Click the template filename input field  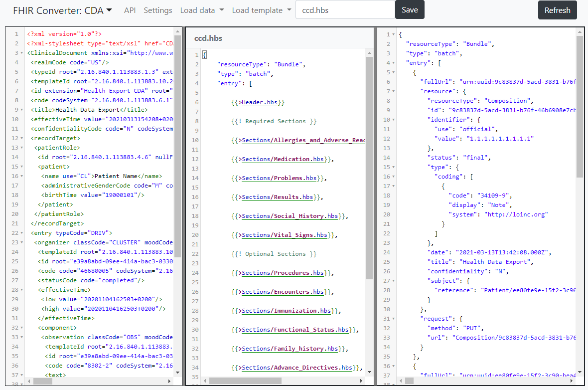[345, 9]
